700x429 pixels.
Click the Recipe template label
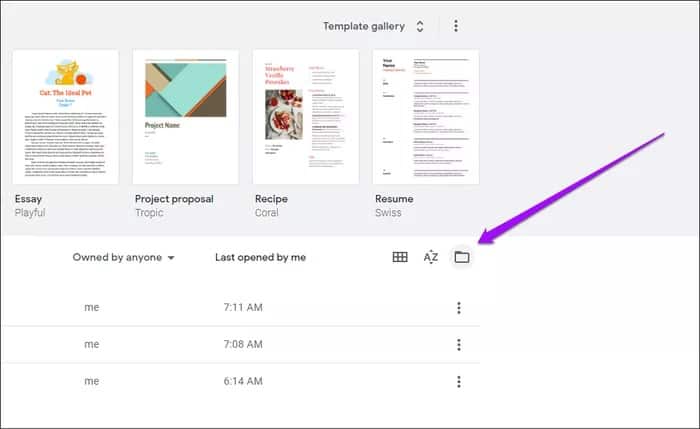[271, 199]
